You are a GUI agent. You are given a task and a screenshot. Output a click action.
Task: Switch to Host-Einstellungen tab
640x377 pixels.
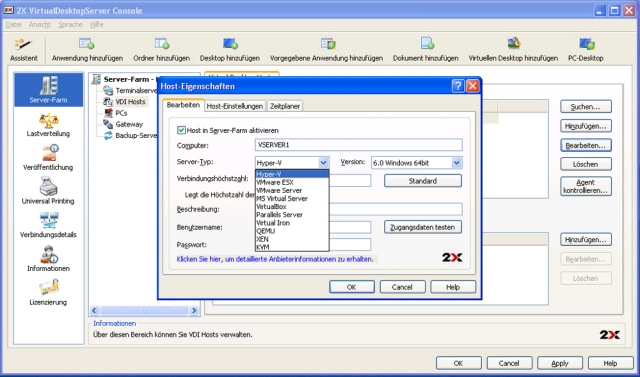[235, 106]
